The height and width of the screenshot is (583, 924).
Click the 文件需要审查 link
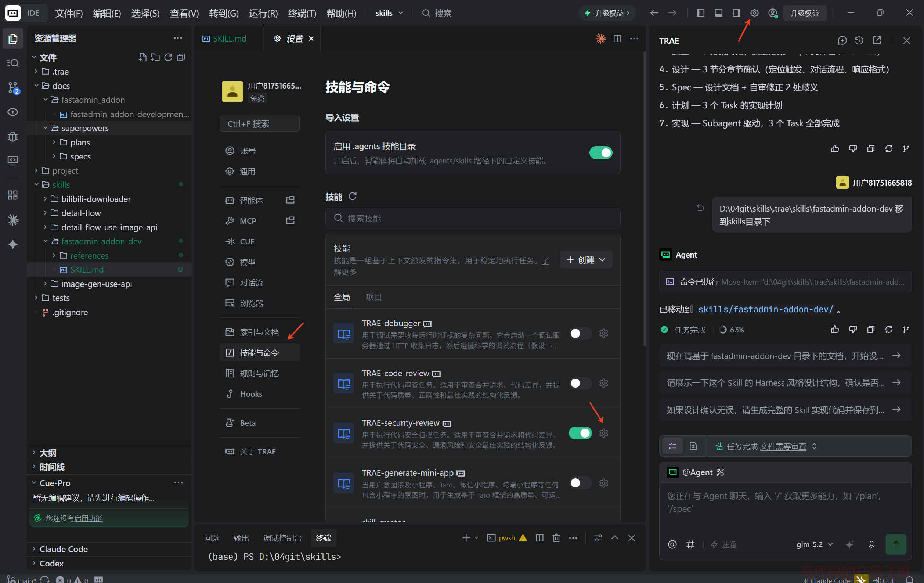point(783,446)
